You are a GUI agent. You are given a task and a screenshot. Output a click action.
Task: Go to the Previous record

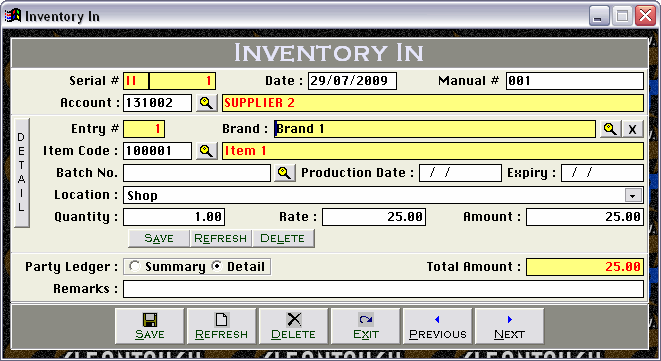pyautogui.click(x=438, y=326)
